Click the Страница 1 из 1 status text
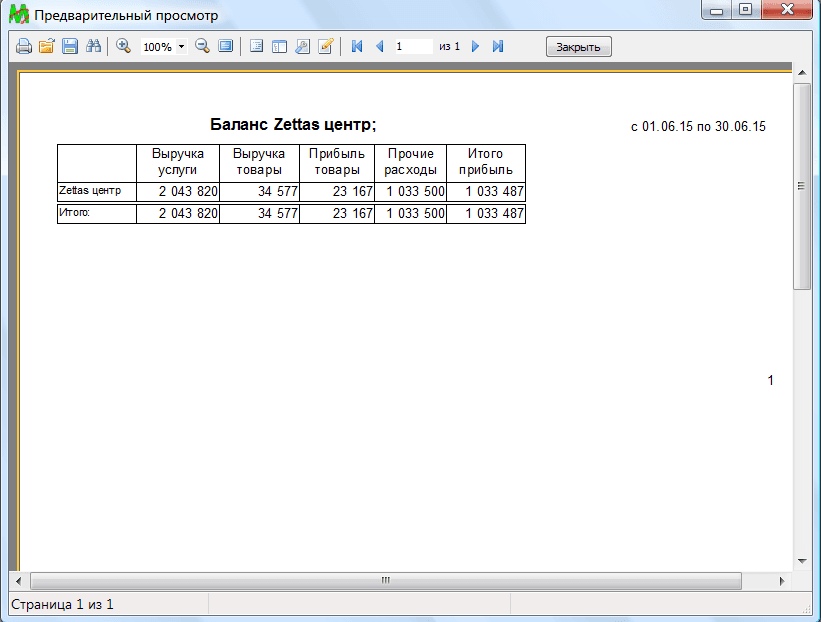This screenshot has height=622, width=821. tap(62, 605)
